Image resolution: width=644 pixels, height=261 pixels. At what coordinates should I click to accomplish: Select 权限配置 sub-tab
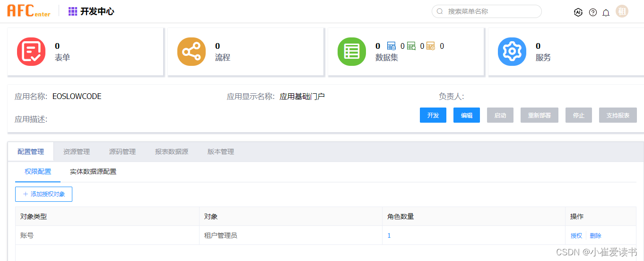point(38,172)
